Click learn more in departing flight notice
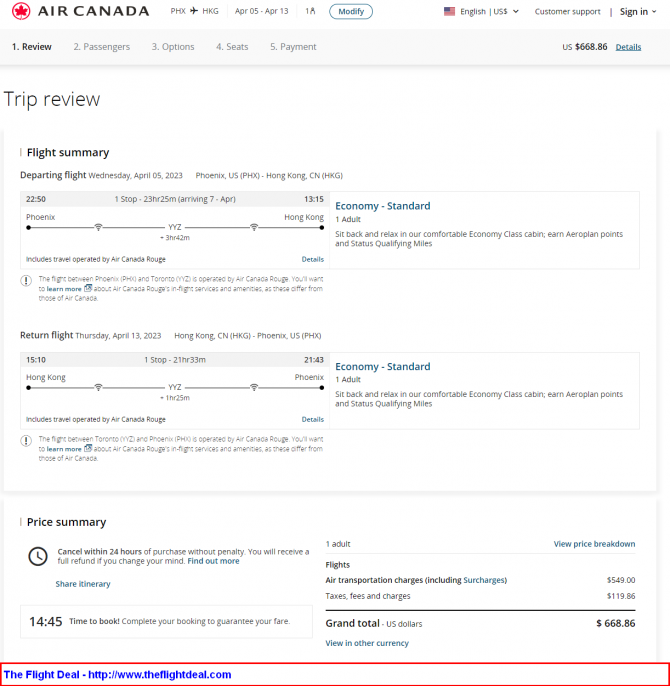This screenshot has width=670, height=686. [64, 289]
